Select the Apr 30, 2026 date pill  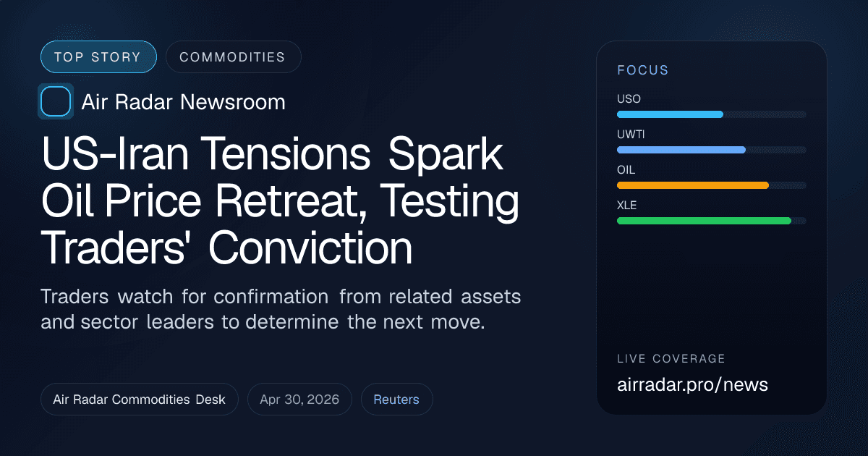[299, 400]
